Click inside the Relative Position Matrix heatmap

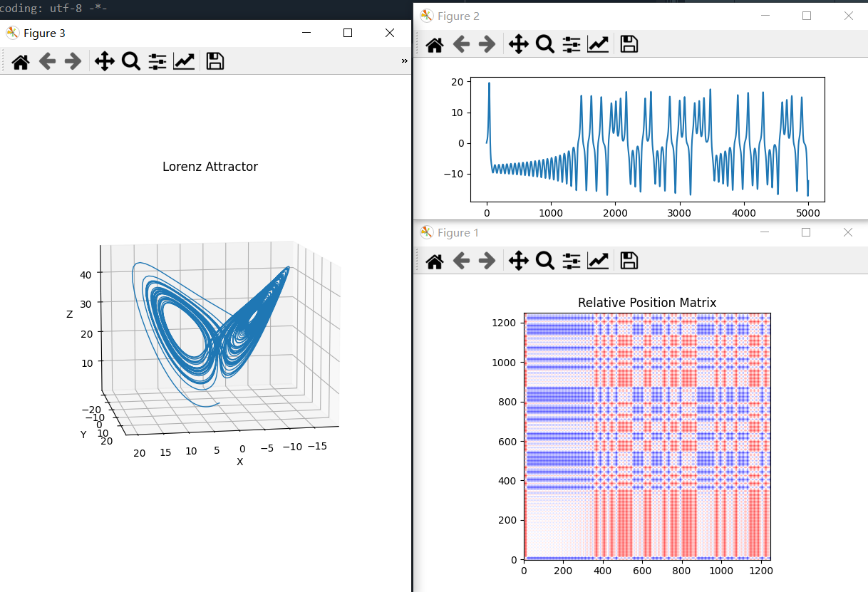(x=647, y=436)
